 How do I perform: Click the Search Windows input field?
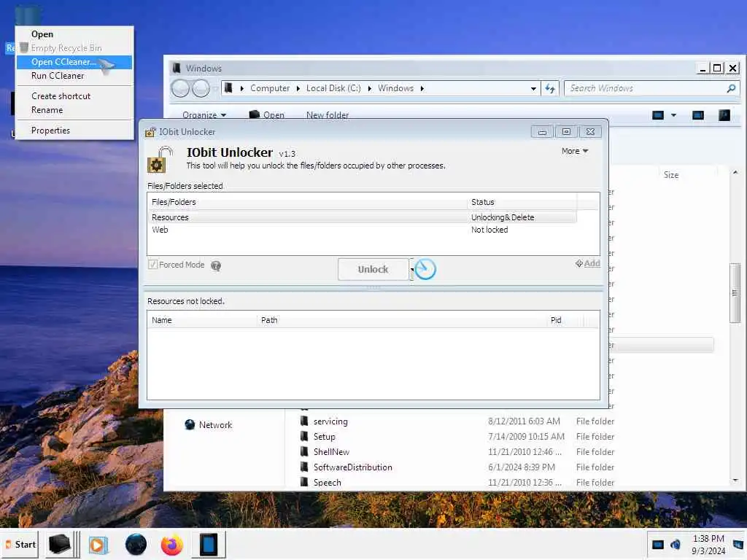[646, 88]
